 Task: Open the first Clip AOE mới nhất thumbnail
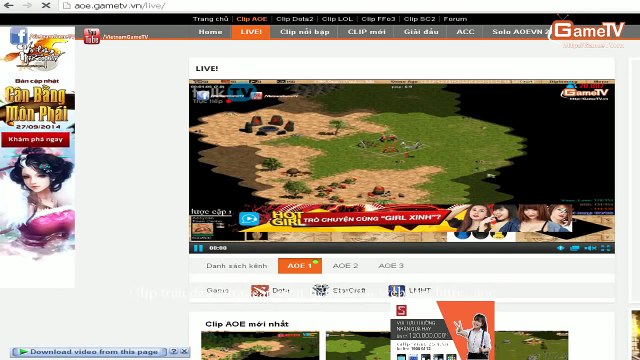tap(260, 345)
